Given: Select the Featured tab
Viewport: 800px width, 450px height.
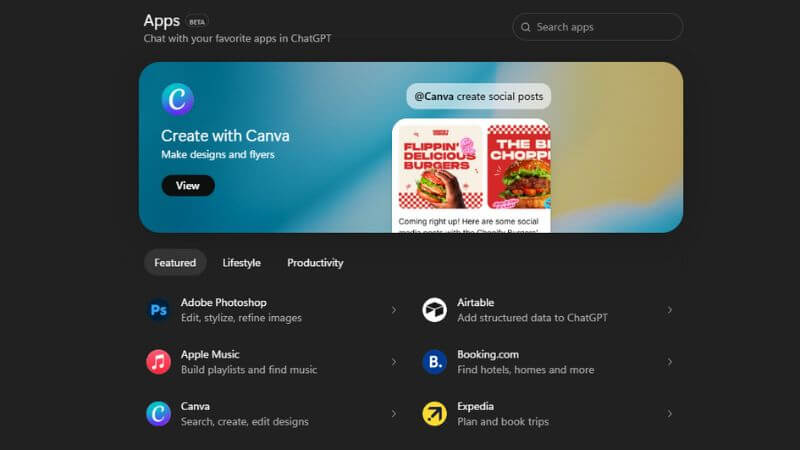Looking at the screenshot, I should [x=175, y=263].
